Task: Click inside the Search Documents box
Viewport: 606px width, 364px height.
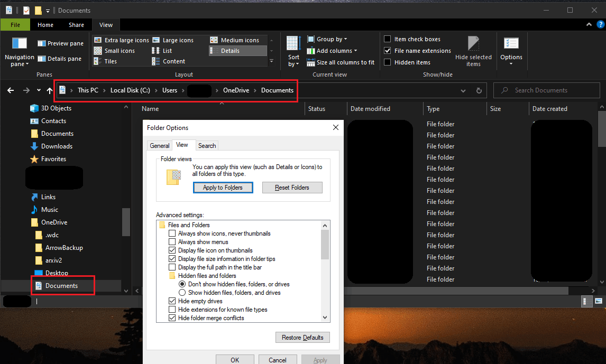Action: pyautogui.click(x=546, y=90)
